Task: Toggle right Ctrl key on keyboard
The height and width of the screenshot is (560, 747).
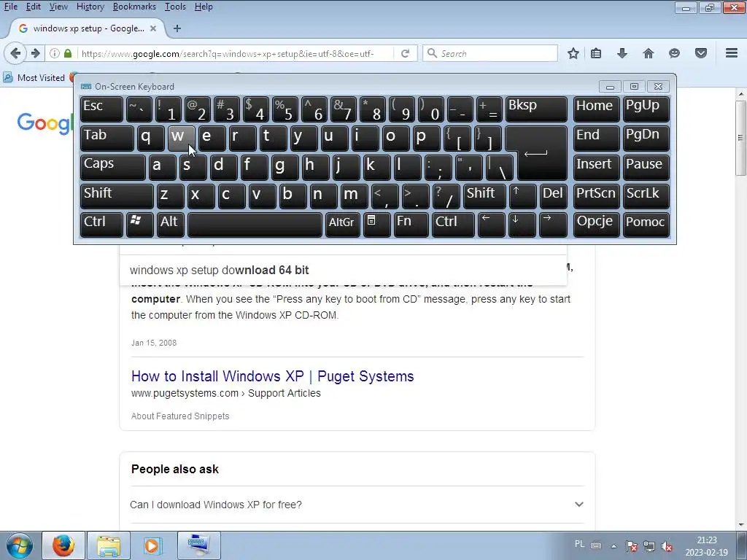Action: 453,225
